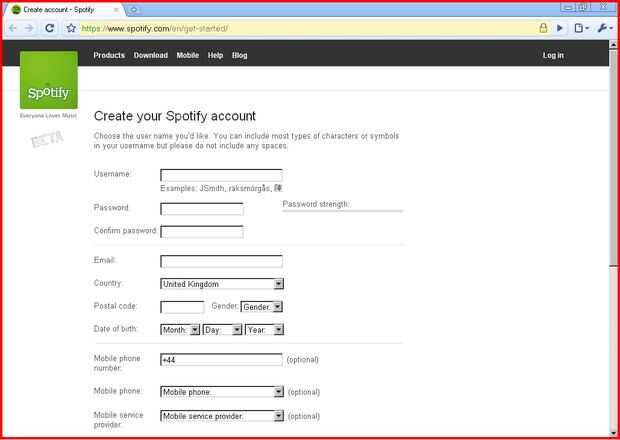Open the Download page
The height and width of the screenshot is (440, 620).
151,55
